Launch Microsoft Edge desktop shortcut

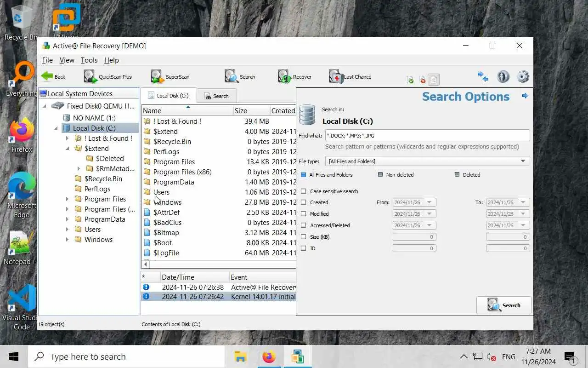click(x=22, y=195)
